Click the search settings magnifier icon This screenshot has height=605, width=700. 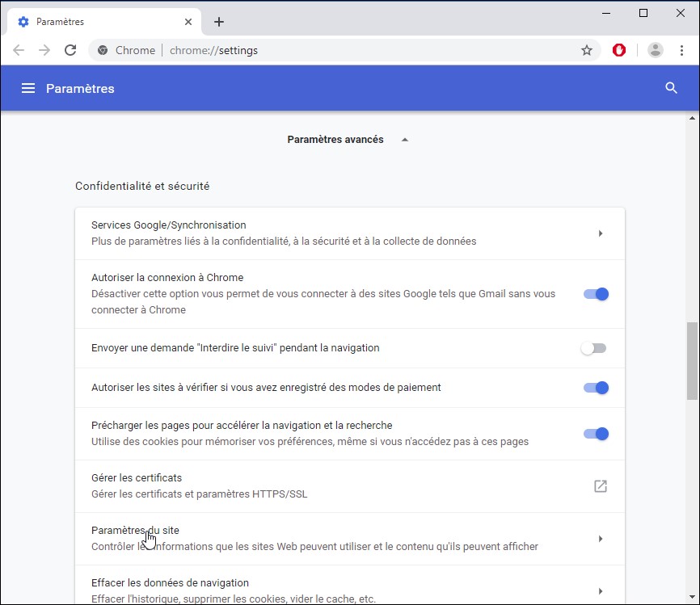[x=671, y=88]
